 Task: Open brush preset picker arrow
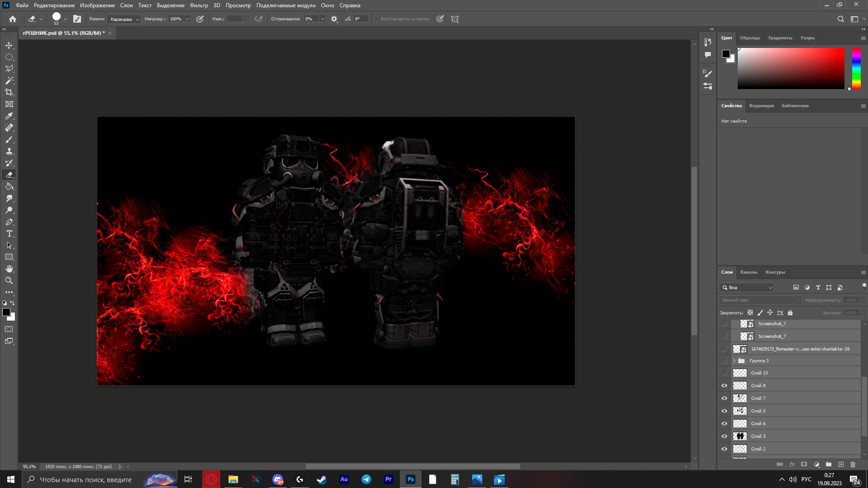(66, 19)
